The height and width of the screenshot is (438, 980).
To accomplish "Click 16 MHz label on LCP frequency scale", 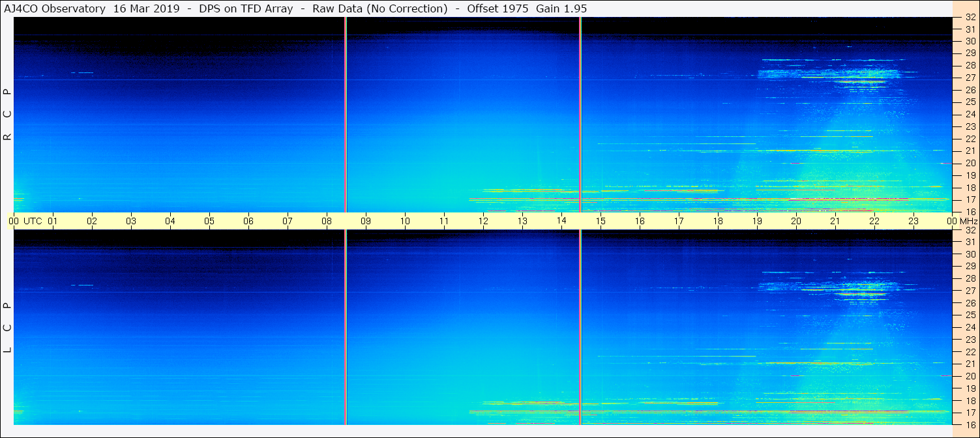I will (970, 424).
